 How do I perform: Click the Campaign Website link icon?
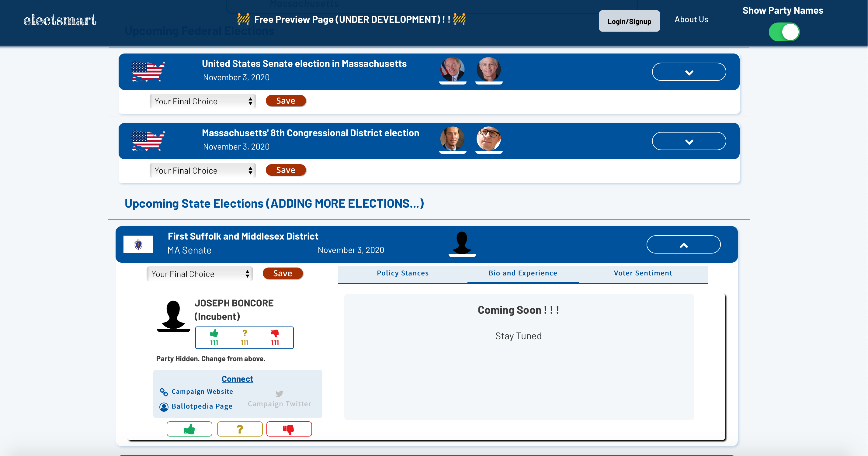tap(164, 392)
